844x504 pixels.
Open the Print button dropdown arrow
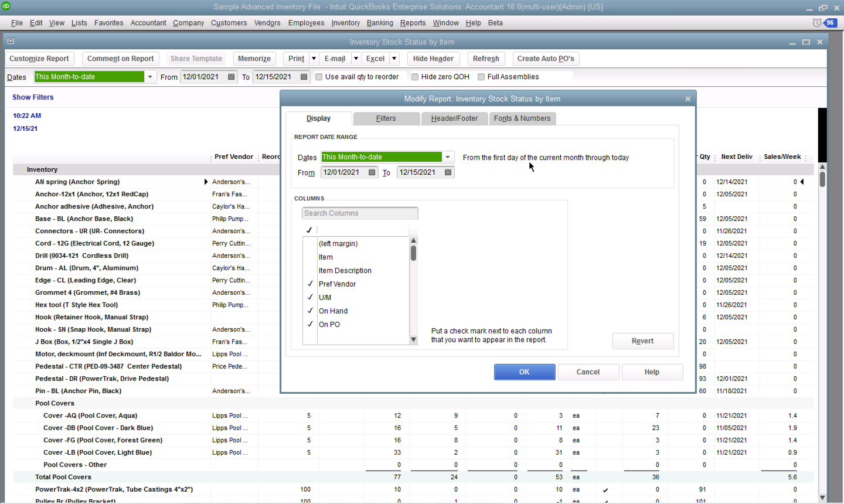click(x=314, y=59)
